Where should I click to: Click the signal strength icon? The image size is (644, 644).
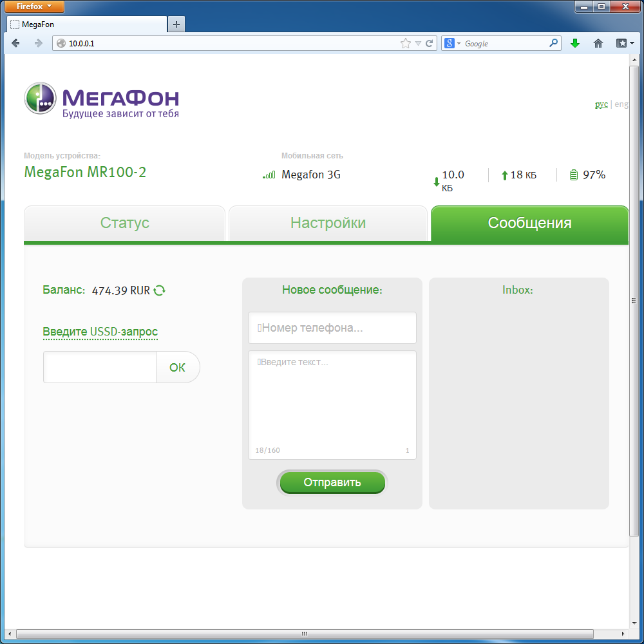269,175
